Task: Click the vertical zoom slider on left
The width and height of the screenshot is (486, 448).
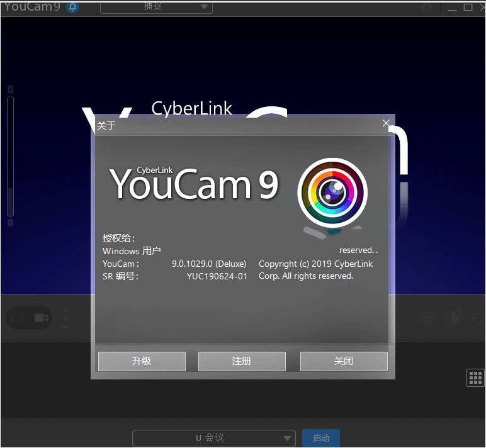Action: tap(10, 156)
